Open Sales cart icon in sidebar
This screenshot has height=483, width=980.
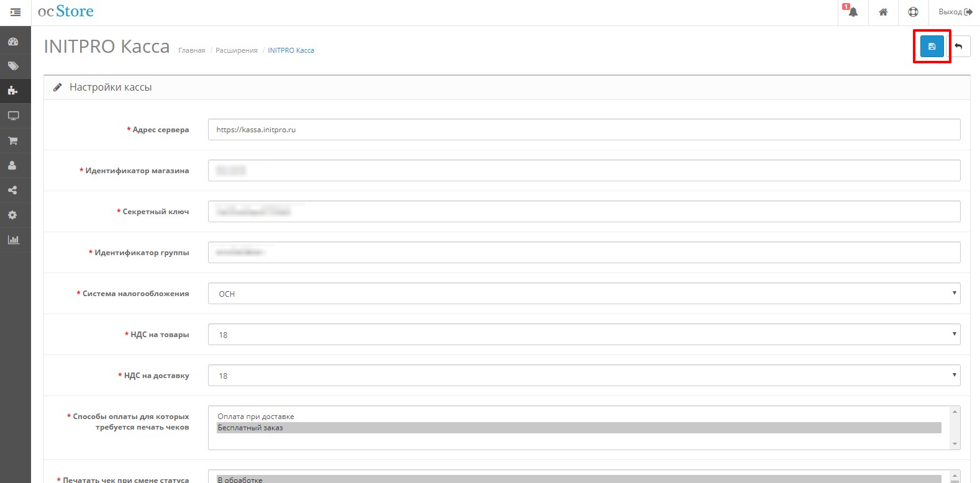point(13,141)
